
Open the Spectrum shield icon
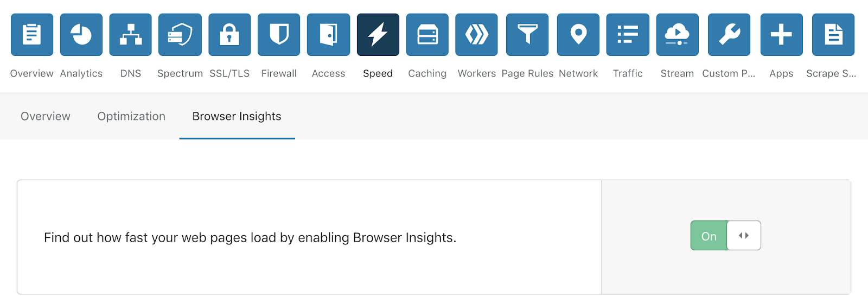pos(180,35)
